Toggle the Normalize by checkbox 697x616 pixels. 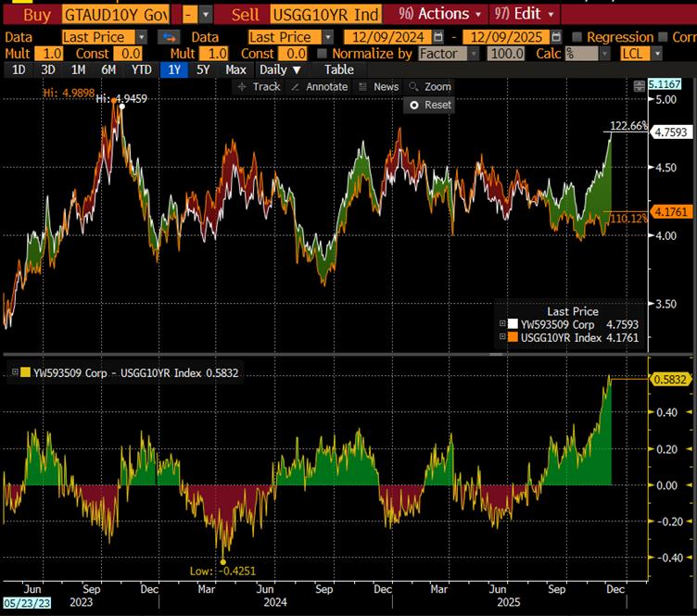pos(323,54)
